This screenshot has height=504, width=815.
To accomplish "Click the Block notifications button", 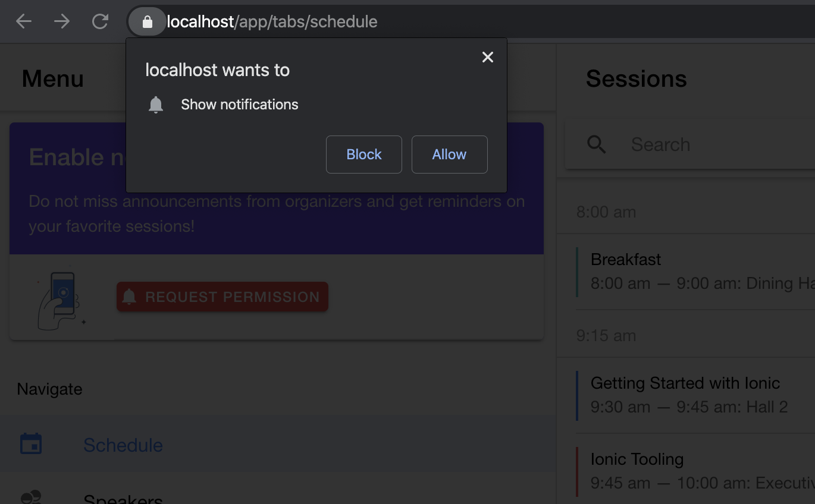I will [x=364, y=155].
